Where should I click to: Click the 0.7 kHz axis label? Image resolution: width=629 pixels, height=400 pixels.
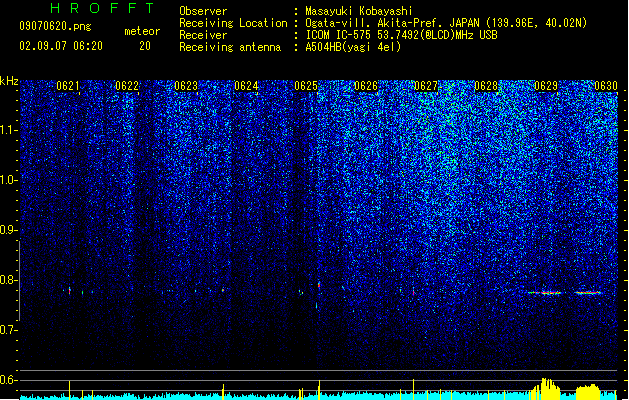8,330
